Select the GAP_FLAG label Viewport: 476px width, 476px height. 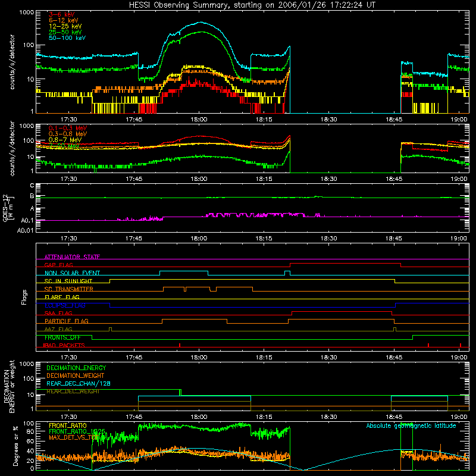[58, 265]
